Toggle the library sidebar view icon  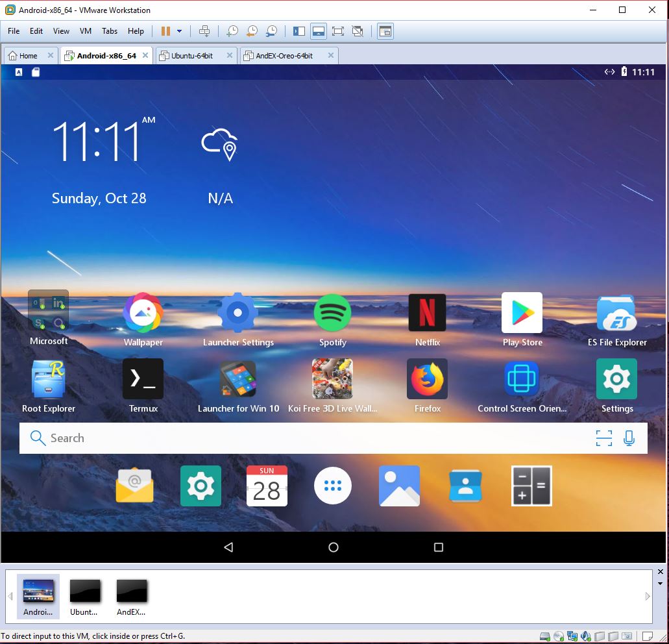point(299,31)
